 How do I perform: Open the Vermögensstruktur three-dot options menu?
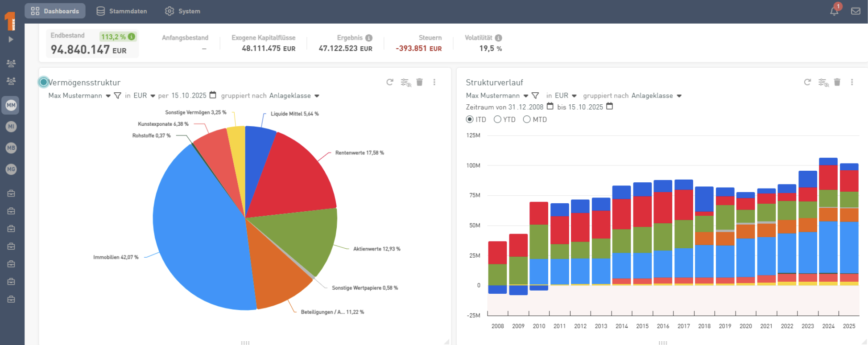tap(434, 82)
